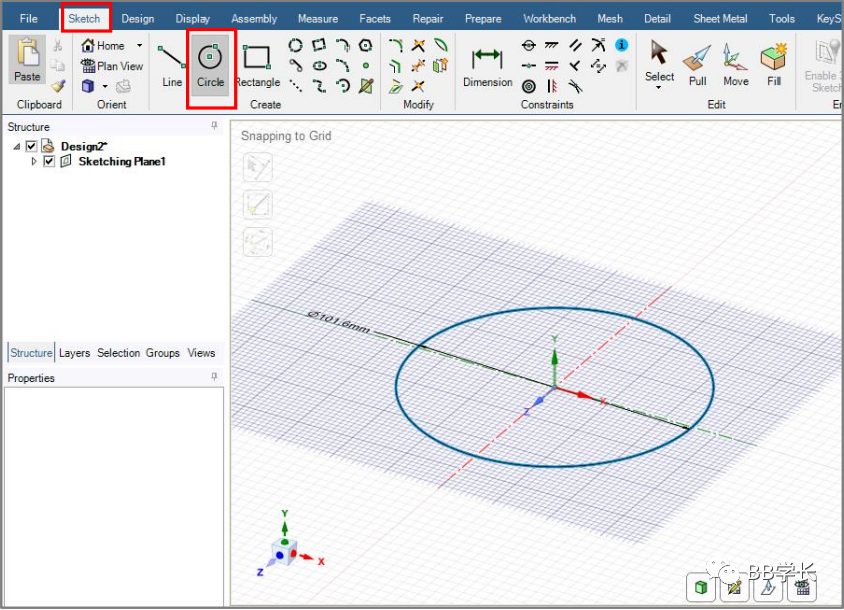This screenshot has width=844, height=610.
Task: Choose the Rectangle sketch tool
Action: [258, 66]
